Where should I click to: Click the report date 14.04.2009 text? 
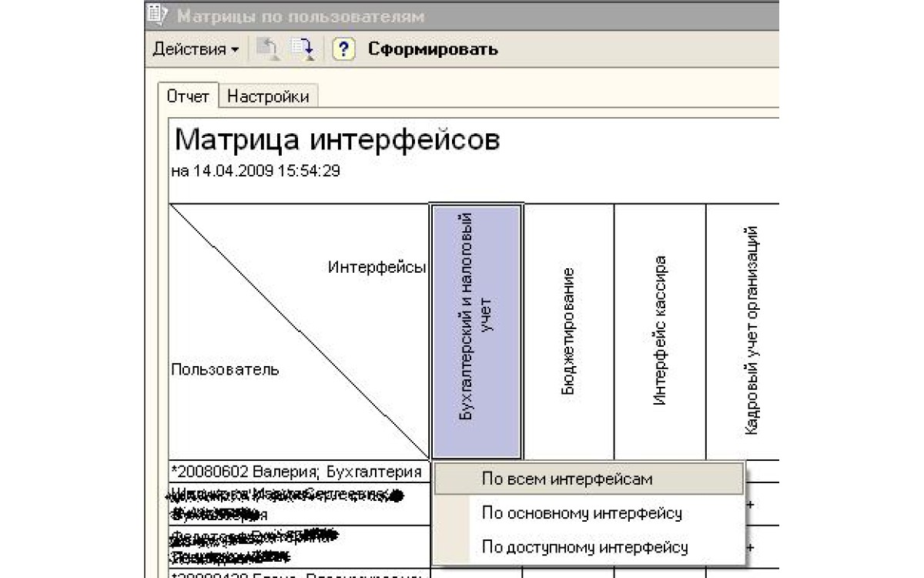[255, 171]
